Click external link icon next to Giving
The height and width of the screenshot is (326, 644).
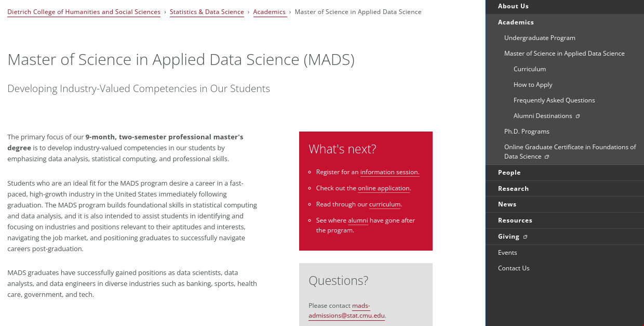525,237
